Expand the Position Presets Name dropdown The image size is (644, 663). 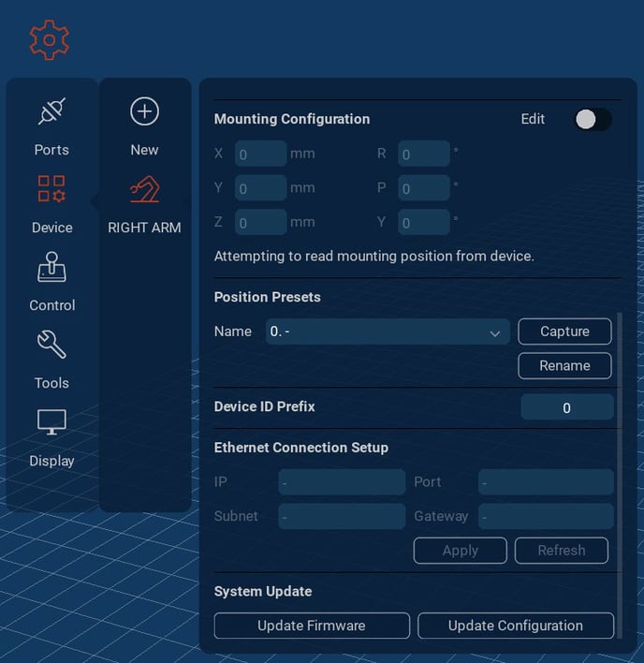pos(388,331)
